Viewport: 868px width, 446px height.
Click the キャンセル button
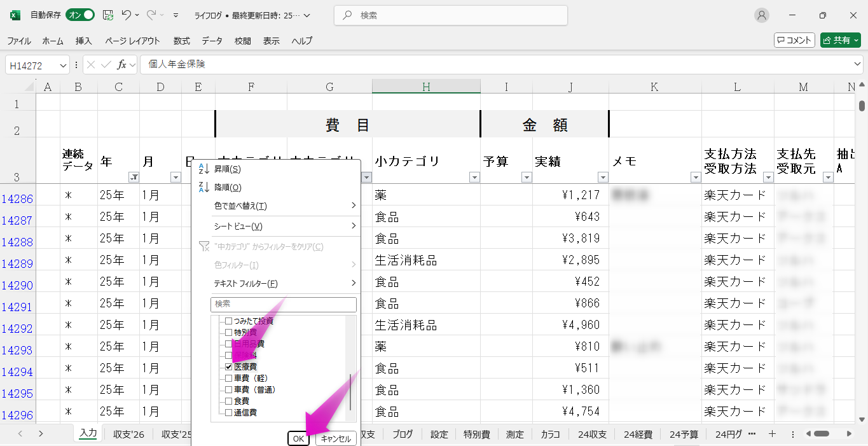pyautogui.click(x=336, y=438)
